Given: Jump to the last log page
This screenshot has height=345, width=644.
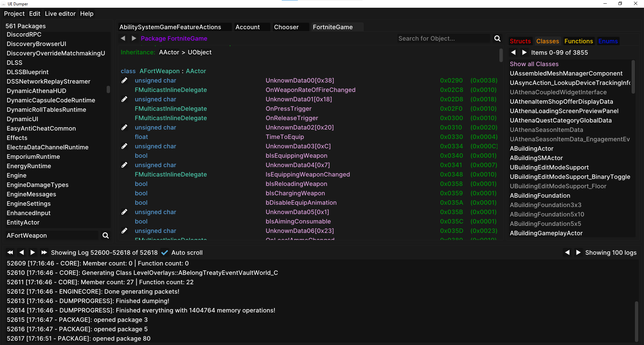Looking at the screenshot, I should (x=44, y=252).
